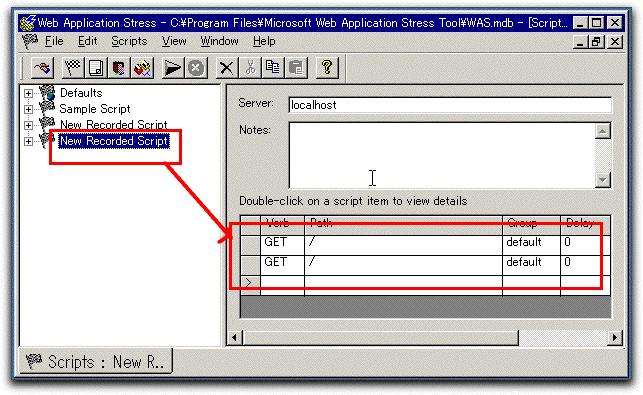Select Sample Script in the tree
The width and height of the screenshot is (643, 395).
click(x=95, y=109)
